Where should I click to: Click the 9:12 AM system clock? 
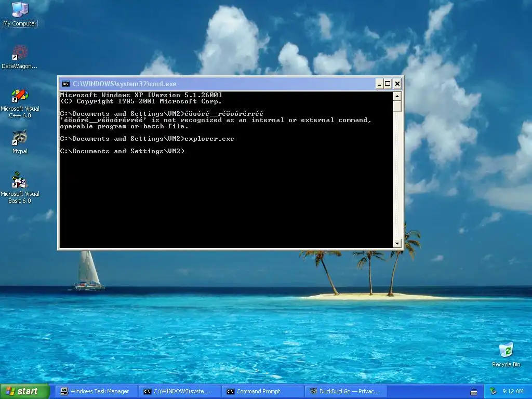tap(513, 392)
